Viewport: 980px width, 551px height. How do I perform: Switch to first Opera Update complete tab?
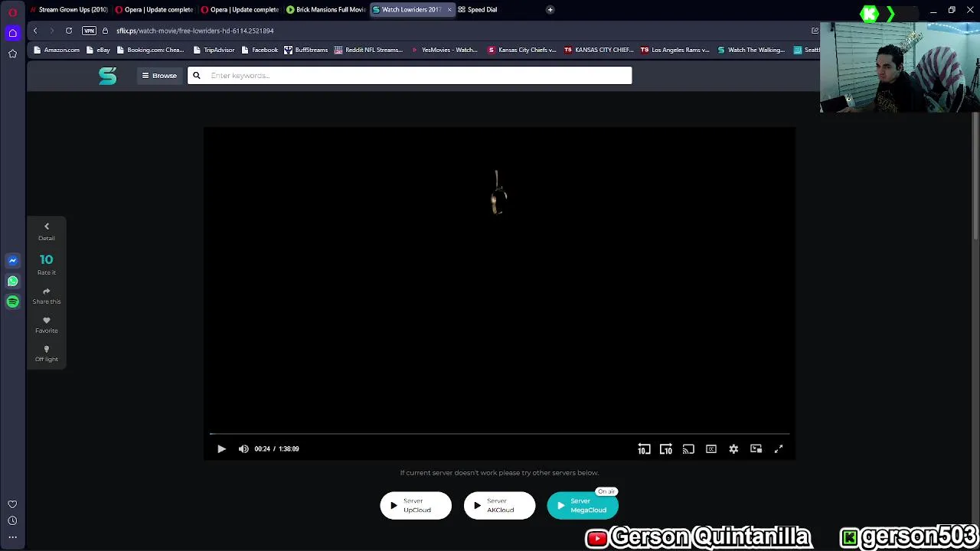(155, 10)
